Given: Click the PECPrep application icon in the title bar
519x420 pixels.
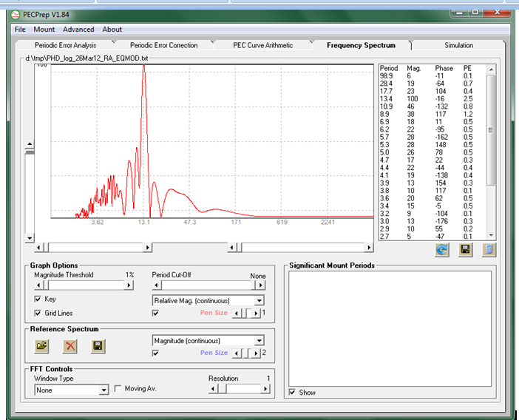Looking at the screenshot, I should [16, 15].
